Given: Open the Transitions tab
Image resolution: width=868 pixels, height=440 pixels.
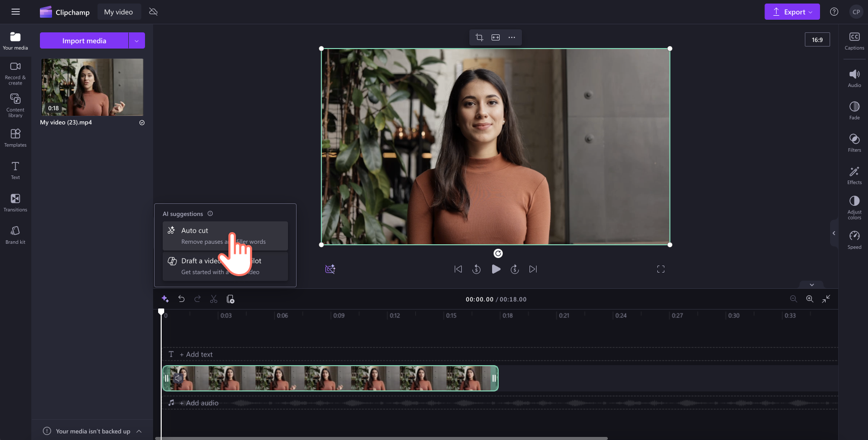Looking at the screenshot, I should [x=16, y=203].
